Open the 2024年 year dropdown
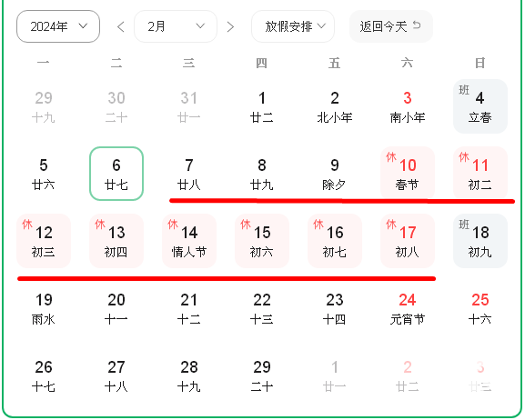The image size is (525, 420). coord(58,26)
